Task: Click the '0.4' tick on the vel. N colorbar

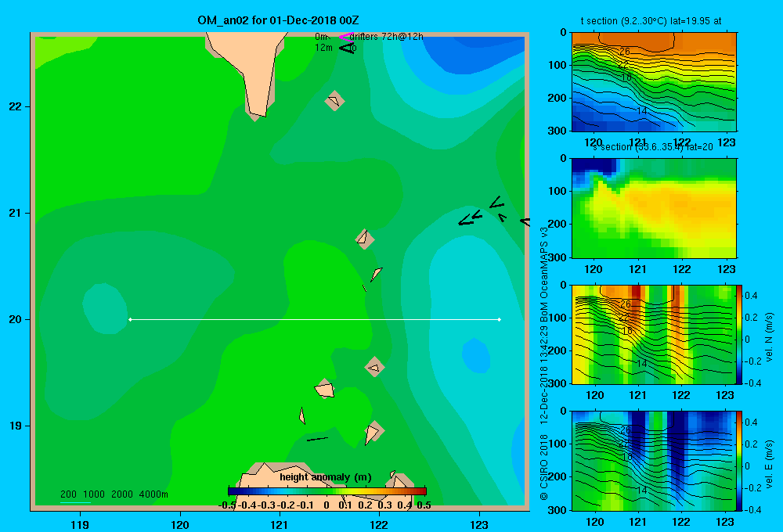Action: point(751,296)
